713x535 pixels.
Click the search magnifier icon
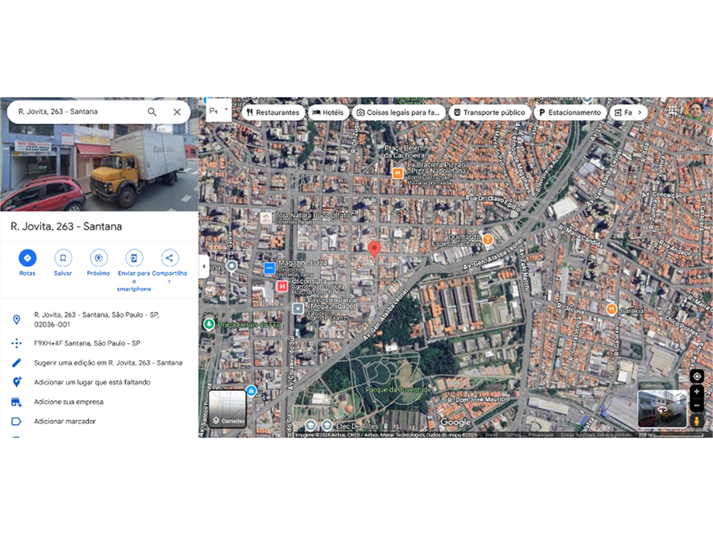coord(152,112)
